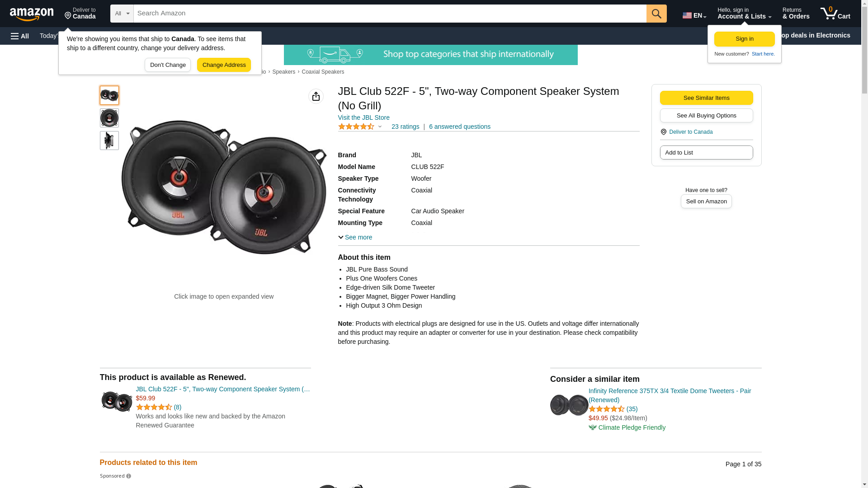The image size is (868, 488).
Task: Click the Visit the JBL Store link
Action: (x=363, y=117)
